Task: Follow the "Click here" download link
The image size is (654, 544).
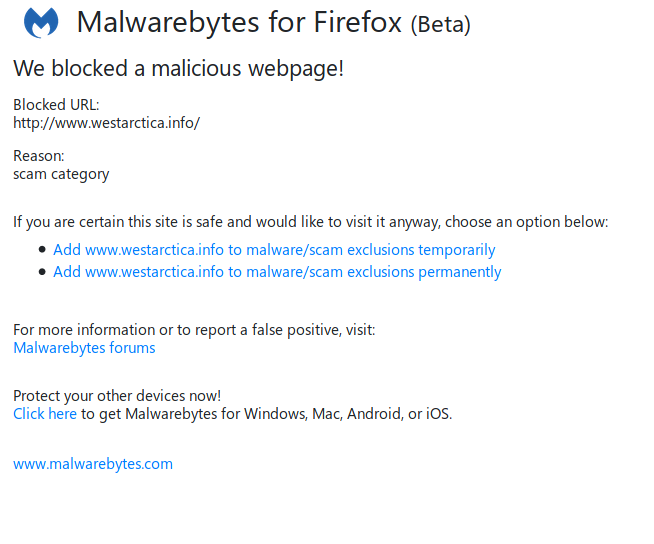Action: (45, 413)
